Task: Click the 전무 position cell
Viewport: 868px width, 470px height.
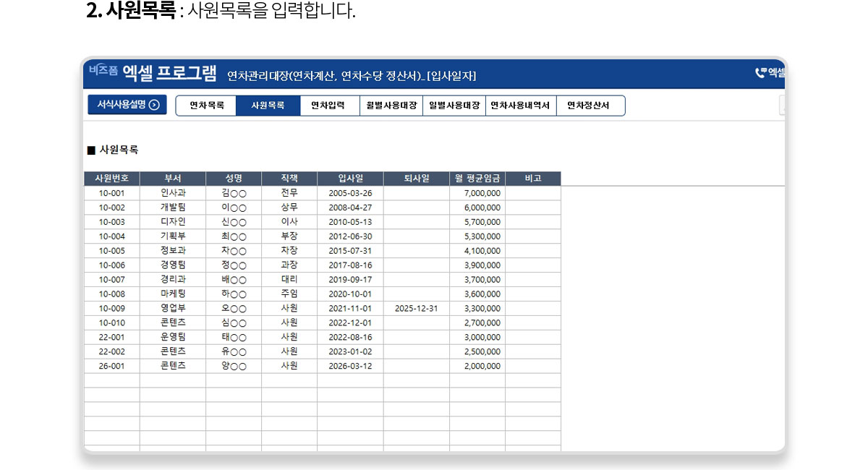Action: 289,193
